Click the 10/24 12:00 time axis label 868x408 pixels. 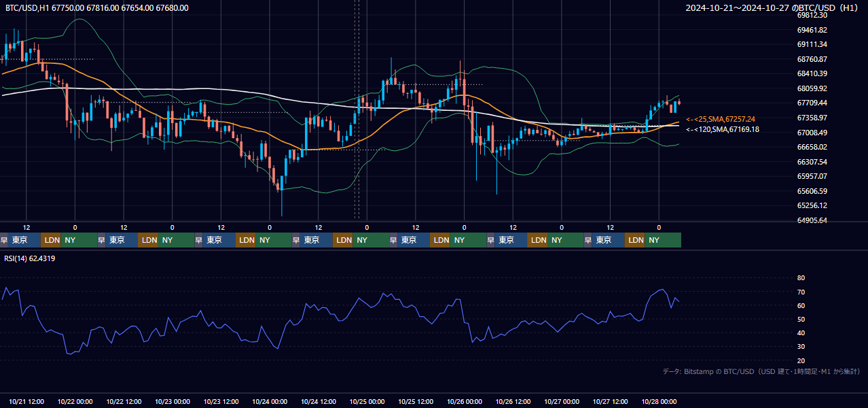point(319,401)
